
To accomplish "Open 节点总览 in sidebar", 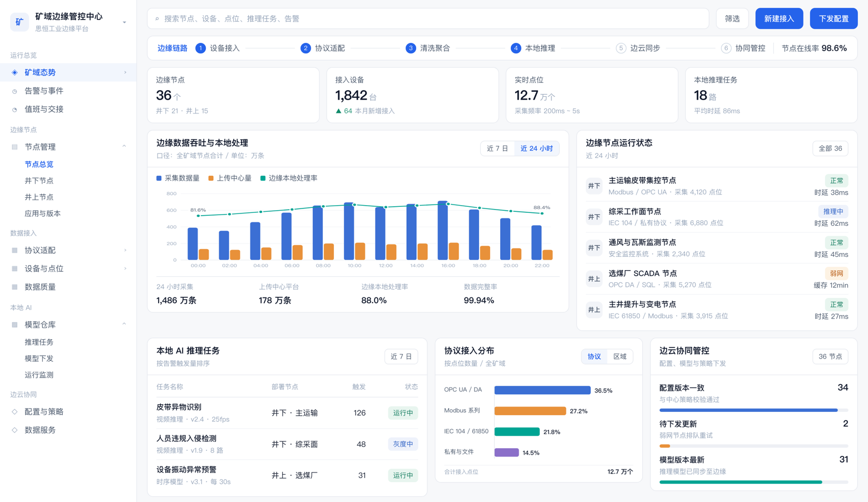I will tap(39, 165).
